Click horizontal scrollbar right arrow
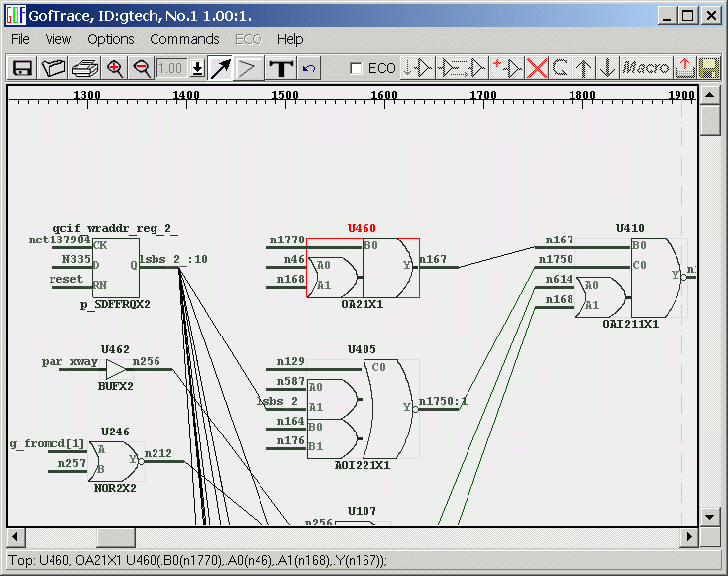The width and height of the screenshot is (728, 576). pos(689,536)
